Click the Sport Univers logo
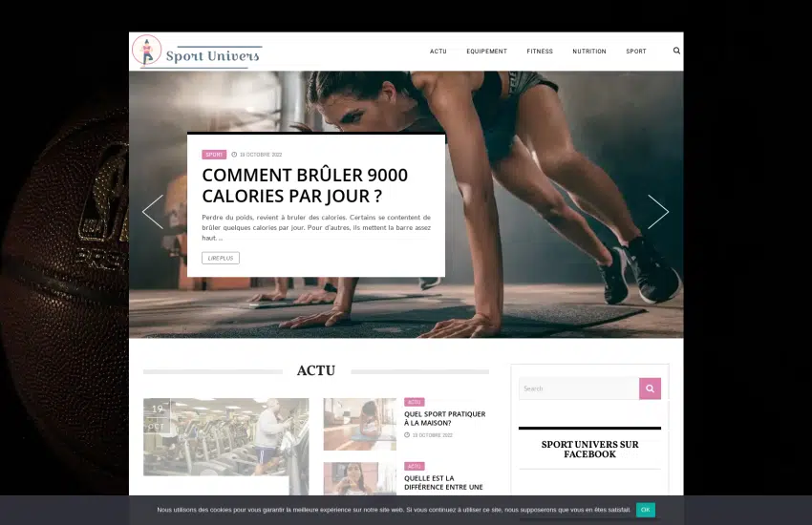This screenshot has height=525, width=812. 197,52
